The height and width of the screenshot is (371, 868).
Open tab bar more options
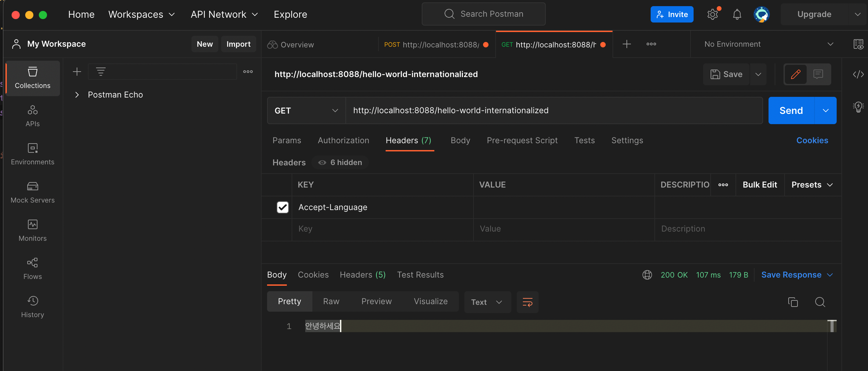(651, 44)
